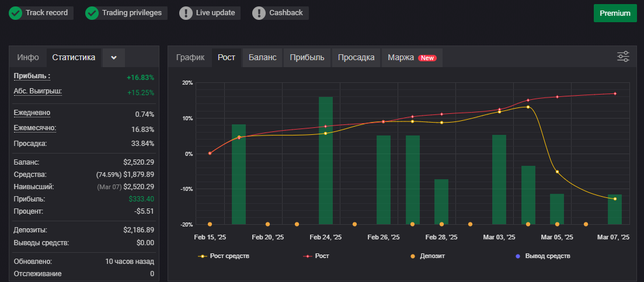Expand the dropdown arrow next to Статистика
The image size is (644, 282).
(x=114, y=57)
